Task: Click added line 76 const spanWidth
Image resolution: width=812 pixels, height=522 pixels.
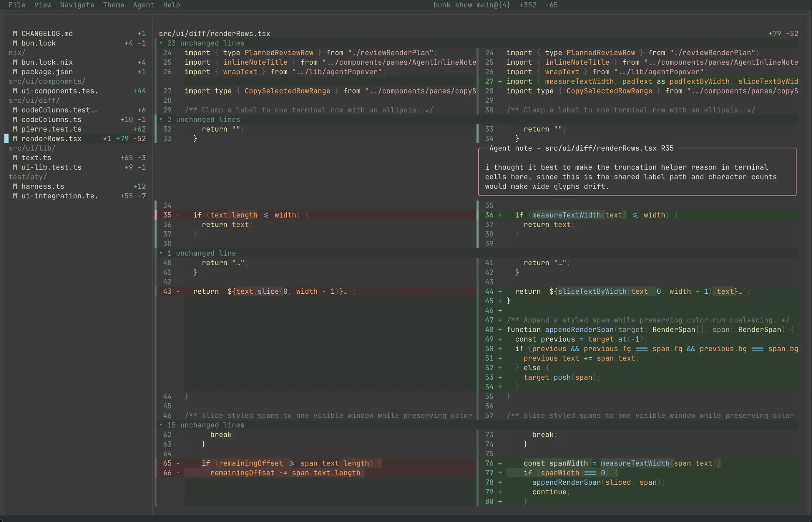Action: point(639,463)
